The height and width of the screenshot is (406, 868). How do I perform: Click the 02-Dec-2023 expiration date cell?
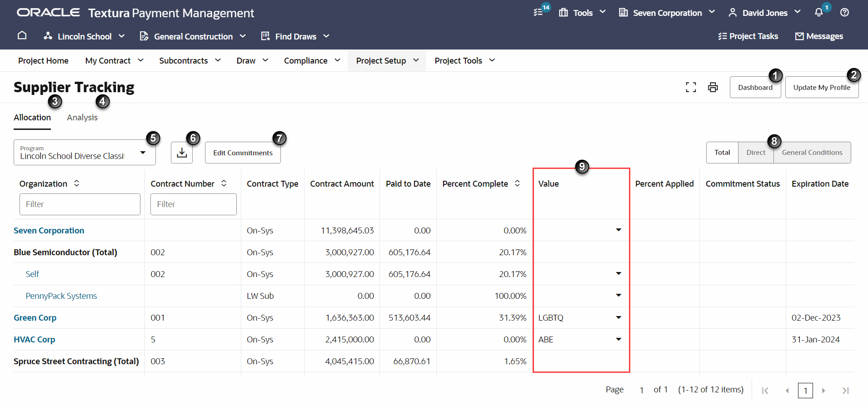816,317
